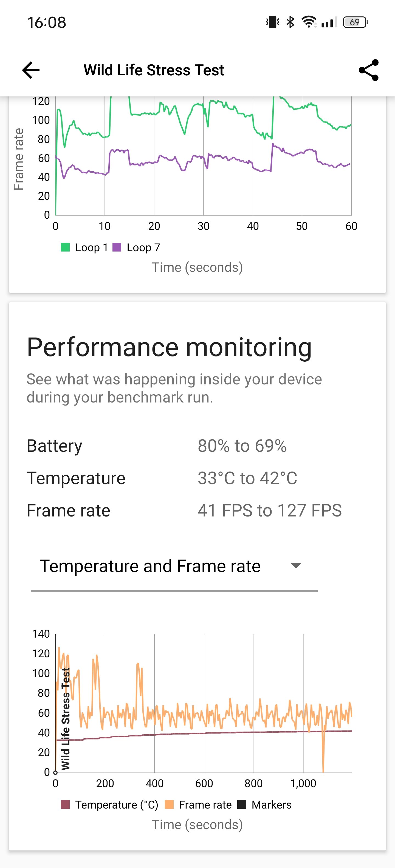Image resolution: width=395 pixels, height=868 pixels.
Task: Tap the clock showing 16:08
Action: pos(47,22)
